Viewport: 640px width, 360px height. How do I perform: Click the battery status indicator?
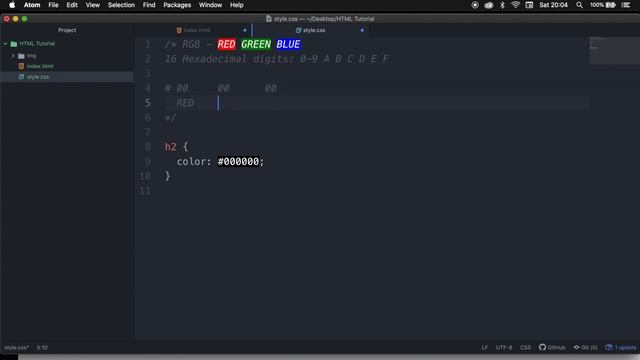[602, 5]
